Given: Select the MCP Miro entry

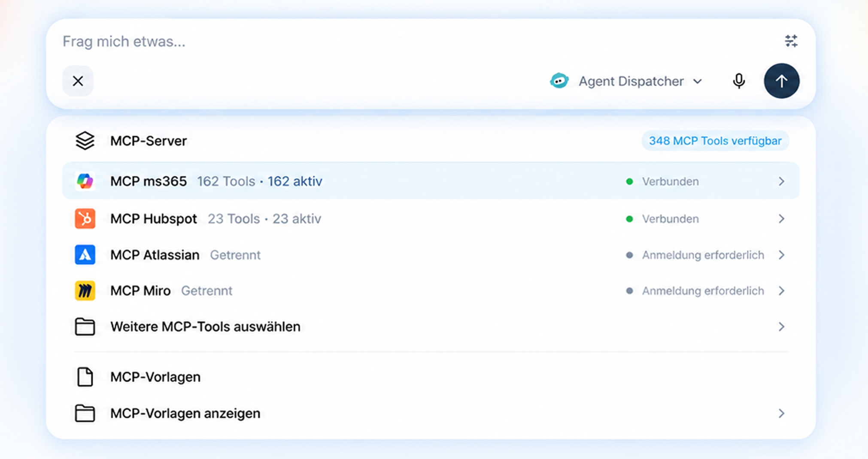Looking at the screenshot, I should [431, 291].
